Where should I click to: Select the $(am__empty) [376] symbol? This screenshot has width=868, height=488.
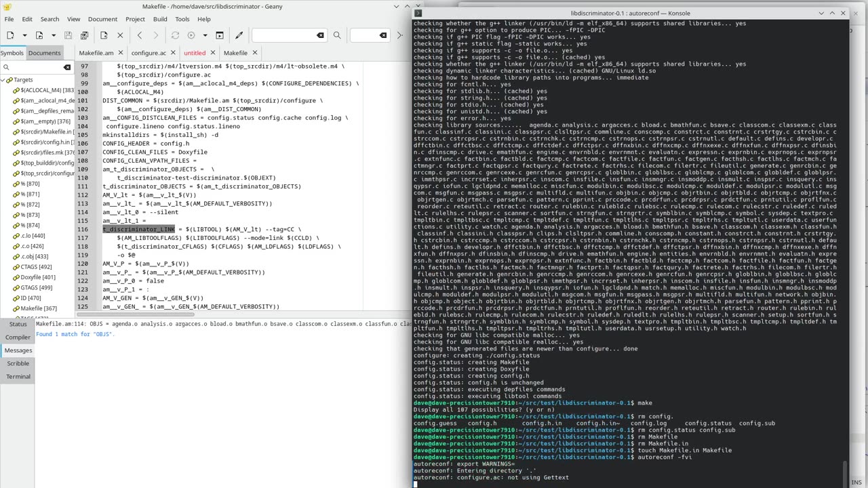(42, 121)
